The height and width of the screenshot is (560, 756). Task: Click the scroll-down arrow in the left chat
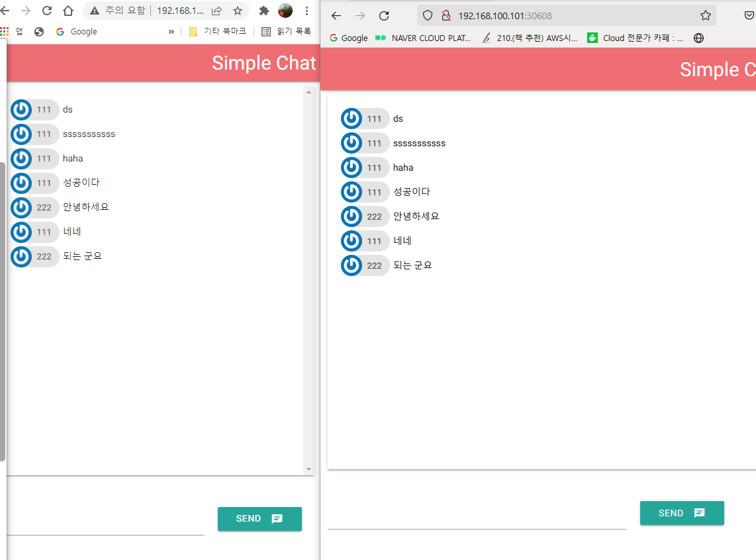308,469
